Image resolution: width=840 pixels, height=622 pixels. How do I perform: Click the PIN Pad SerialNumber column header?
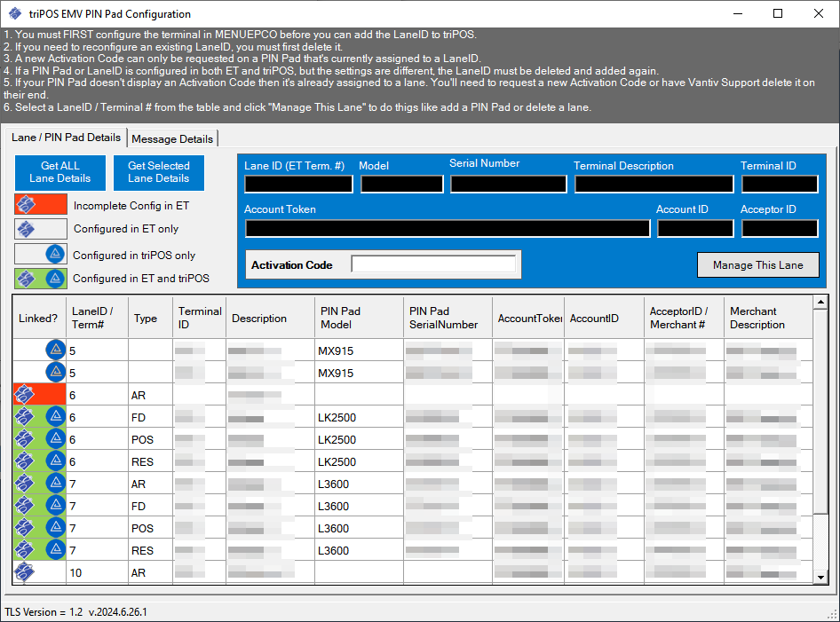tap(448, 318)
